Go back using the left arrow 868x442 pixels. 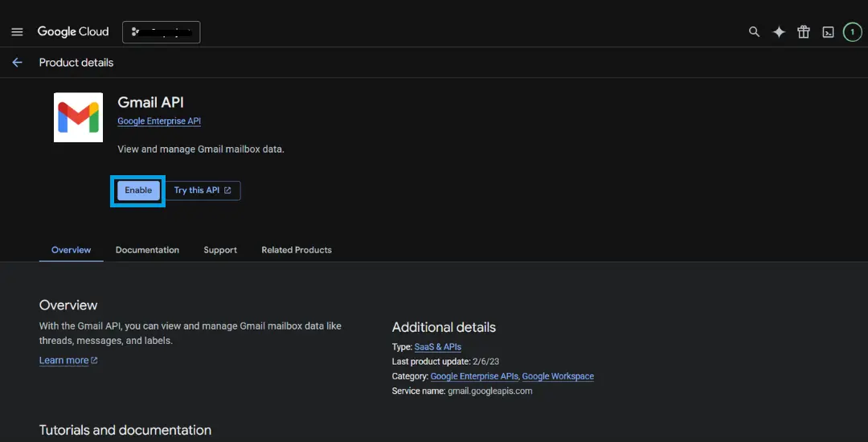(x=17, y=63)
